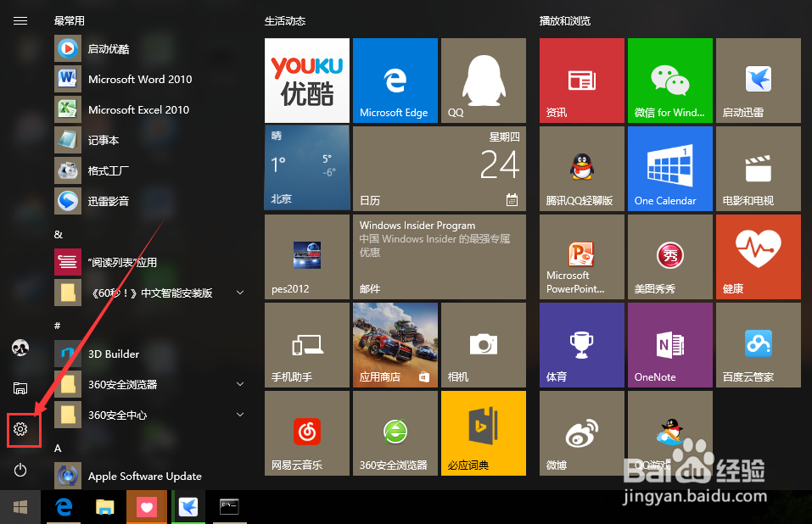Open the 资讯 news tile
This screenshot has width=812, height=524.
pyautogui.click(x=582, y=81)
